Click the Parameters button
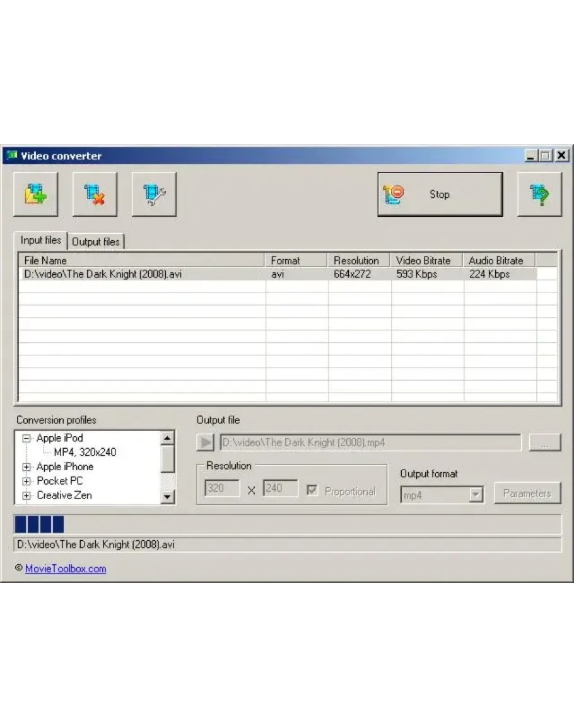The image size is (574, 728). (527, 494)
